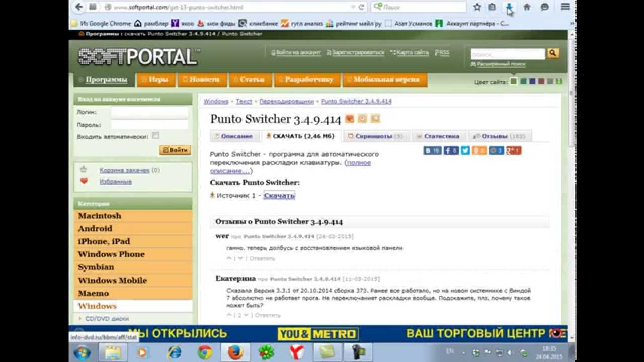Toggle the 'Входить автоматически' checkbox
The image size is (644, 362).
point(155,135)
